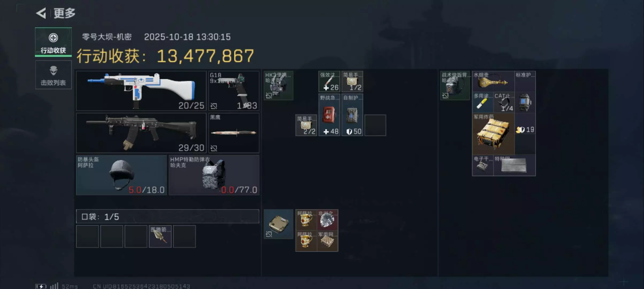Select the black assault rifle with 29/30 ammo
The width and height of the screenshot is (644, 289).
pyautogui.click(x=141, y=133)
